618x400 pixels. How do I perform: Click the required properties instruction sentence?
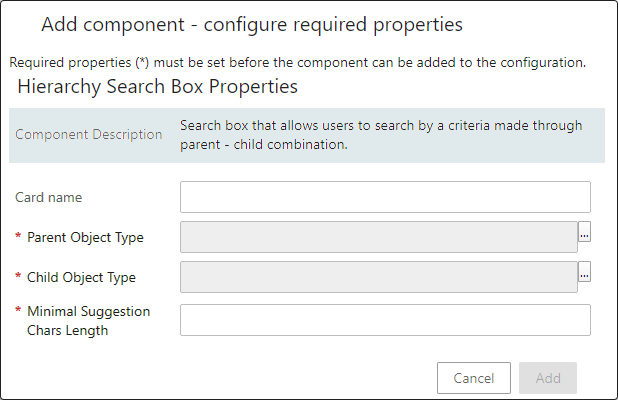(x=298, y=63)
